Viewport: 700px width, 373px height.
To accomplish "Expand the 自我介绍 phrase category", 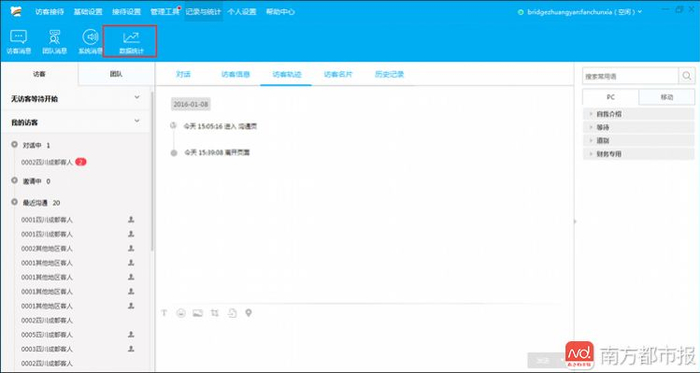I will pyautogui.click(x=638, y=114).
